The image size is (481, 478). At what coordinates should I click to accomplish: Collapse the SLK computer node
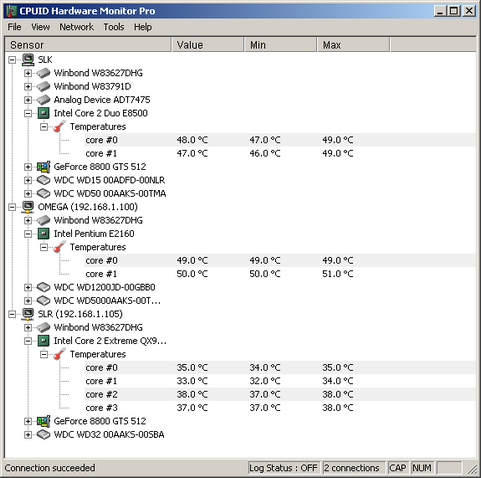[x=12, y=60]
